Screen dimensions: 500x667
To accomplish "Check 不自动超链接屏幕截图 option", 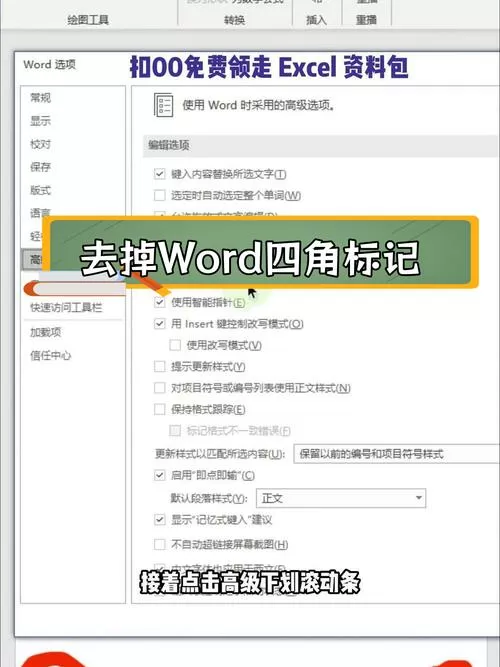I will click(x=160, y=544).
